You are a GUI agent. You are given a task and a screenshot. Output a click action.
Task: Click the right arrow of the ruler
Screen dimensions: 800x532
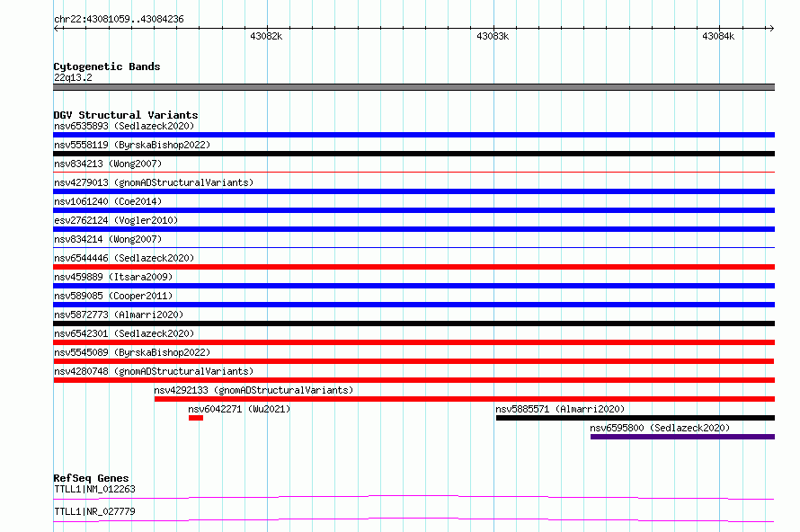pos(771,28)
